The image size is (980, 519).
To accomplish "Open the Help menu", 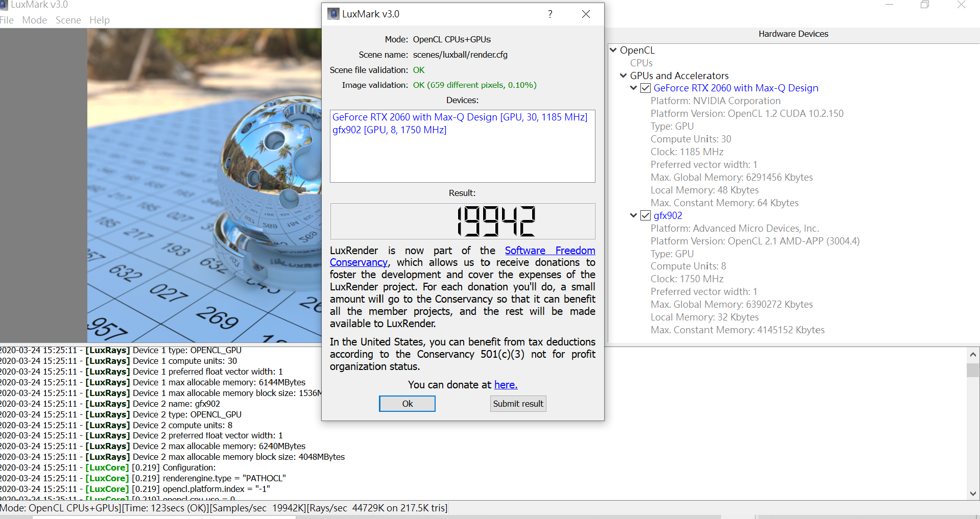I will click(100, 20).
